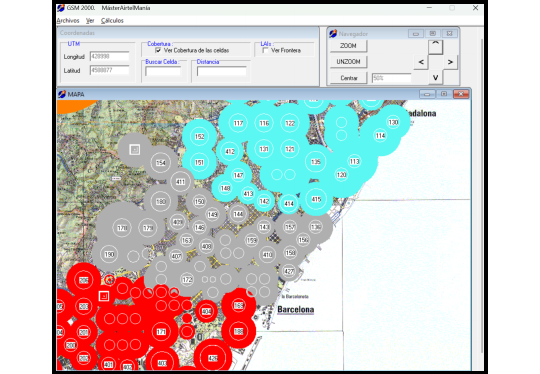Click the Centrar button
The height and width of the screenshot is (374, 540).
point(349,78)
